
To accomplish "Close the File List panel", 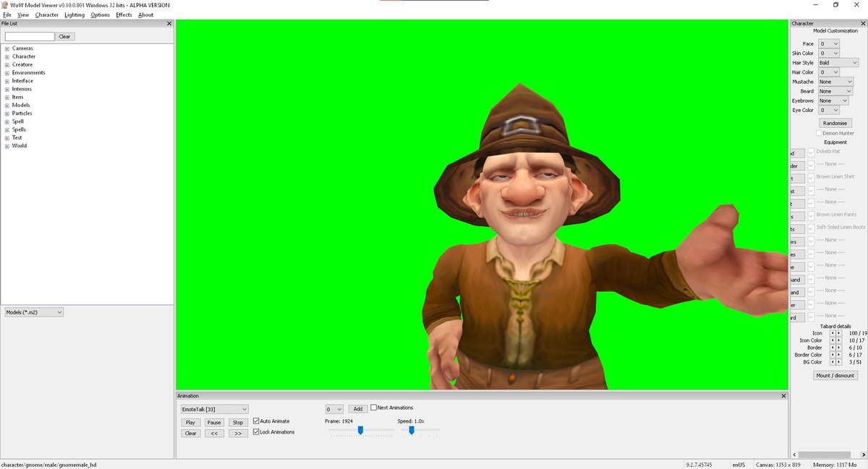I will pyautogui.click(x=169, y=24).
